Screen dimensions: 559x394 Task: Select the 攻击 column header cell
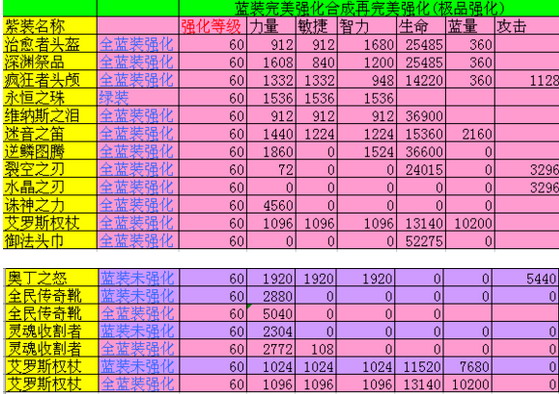tap(527, 26)
